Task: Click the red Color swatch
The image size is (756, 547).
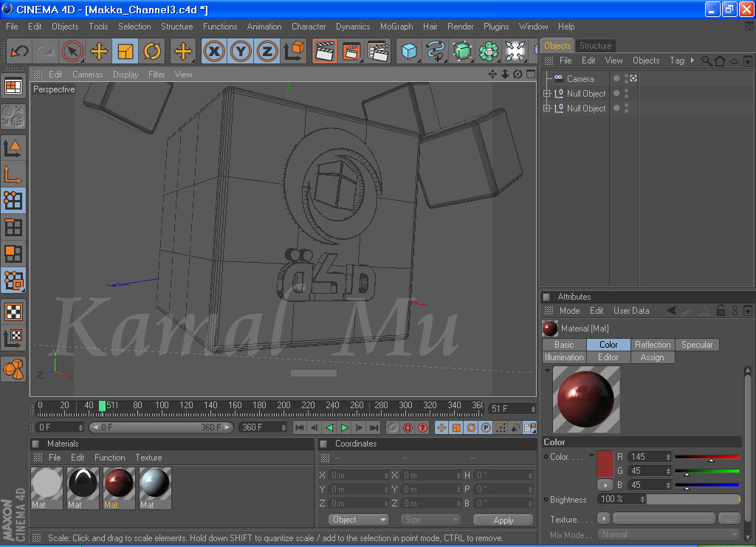Action: pyautogui.click(x=605, y=463)
